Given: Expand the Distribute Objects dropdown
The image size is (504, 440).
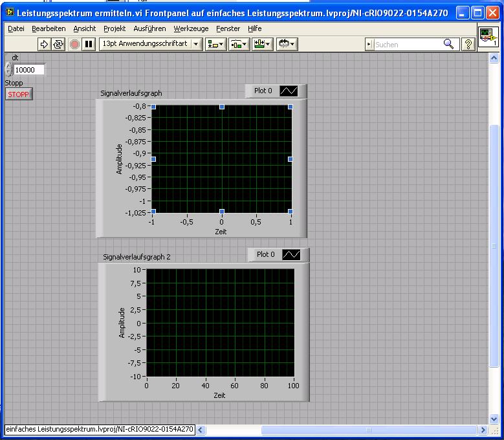Looking at the screenshot, I should [x=238, y=44].
